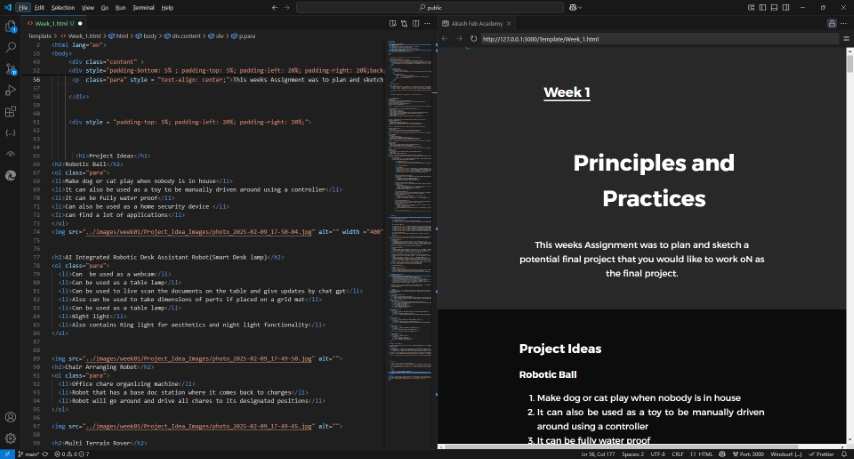Viewport: 854px width, 459px height.
Task: Open the Manage gear in activity bar
Action: (10, 438)
